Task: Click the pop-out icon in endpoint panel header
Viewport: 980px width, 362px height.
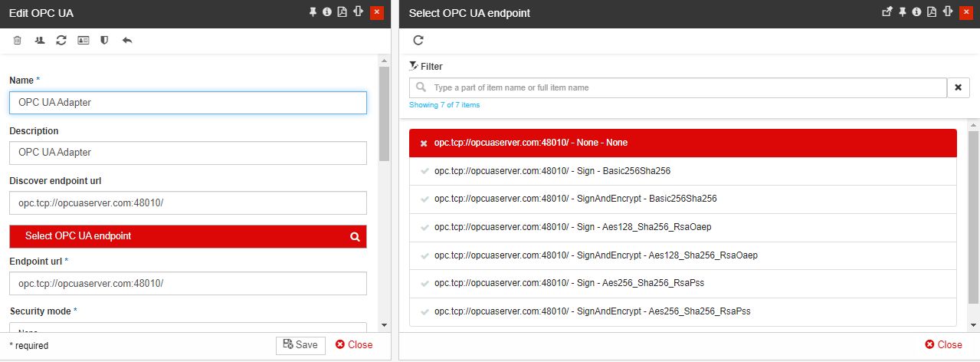Action: pyautogui.click(x=887, y=12)
